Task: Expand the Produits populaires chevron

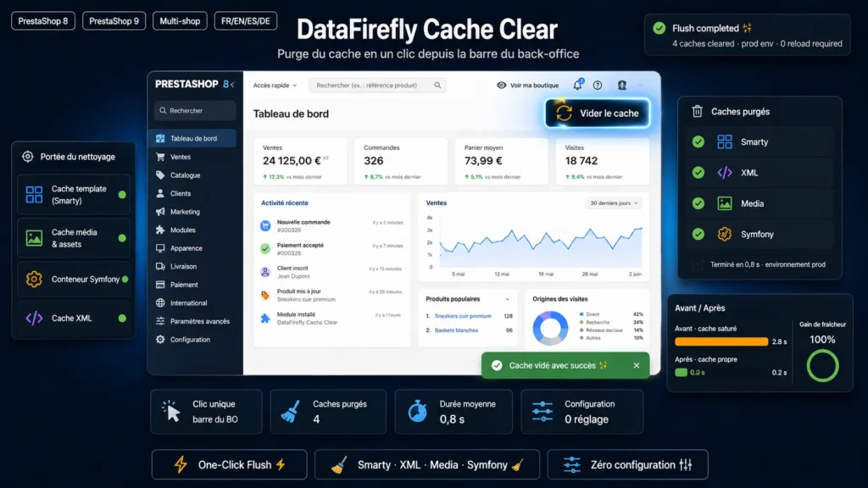Action: click(x=508, y=299)
